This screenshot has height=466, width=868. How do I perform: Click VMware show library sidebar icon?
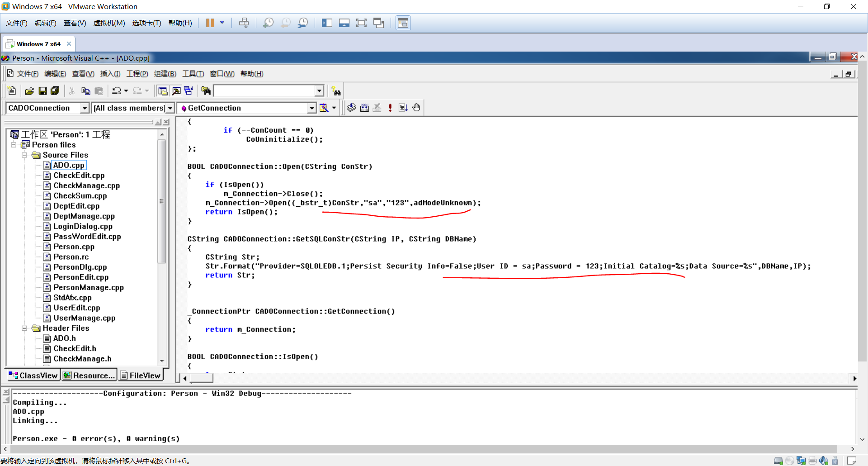(327, 23)
